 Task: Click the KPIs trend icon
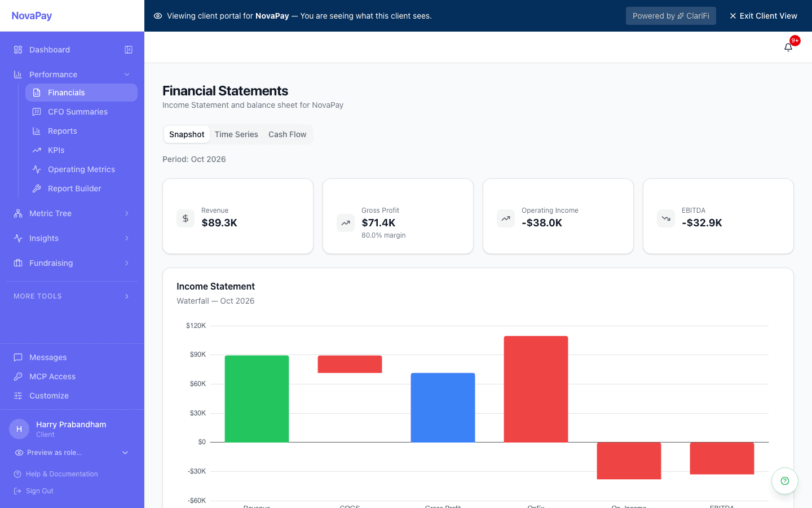(x=37, y=150)
